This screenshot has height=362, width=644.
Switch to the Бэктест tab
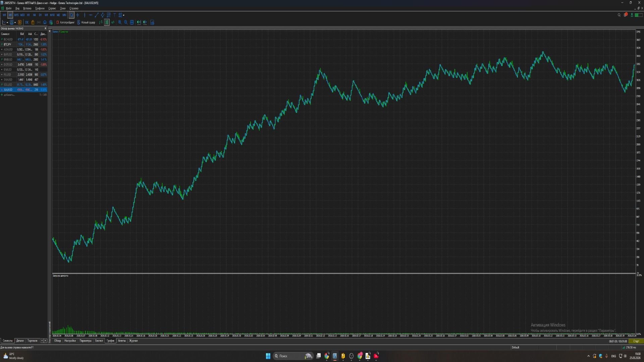pos(99,341)
